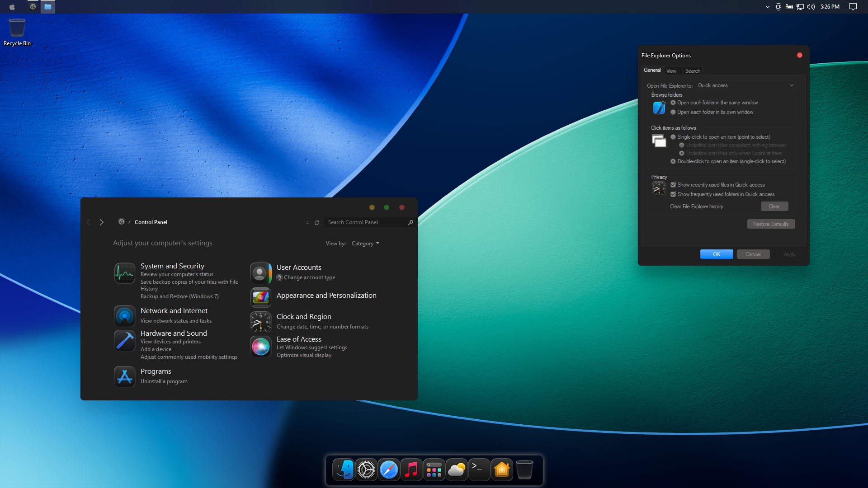Open the Programs App Store icon
The height and width of the screenshot is (488, 868).
(124, 376)
